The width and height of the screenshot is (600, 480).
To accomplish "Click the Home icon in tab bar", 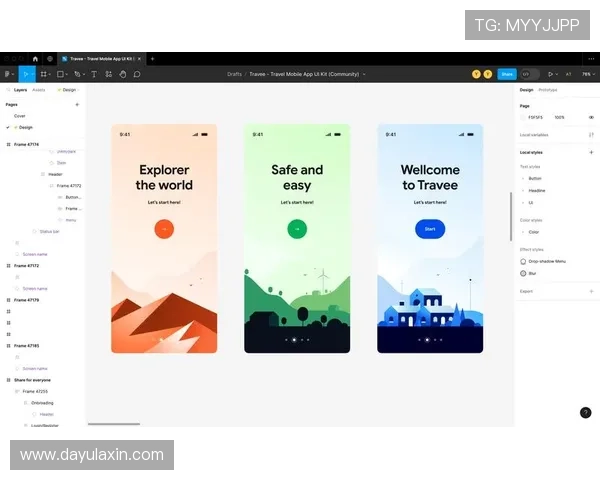I will click(x=35, y=59).
